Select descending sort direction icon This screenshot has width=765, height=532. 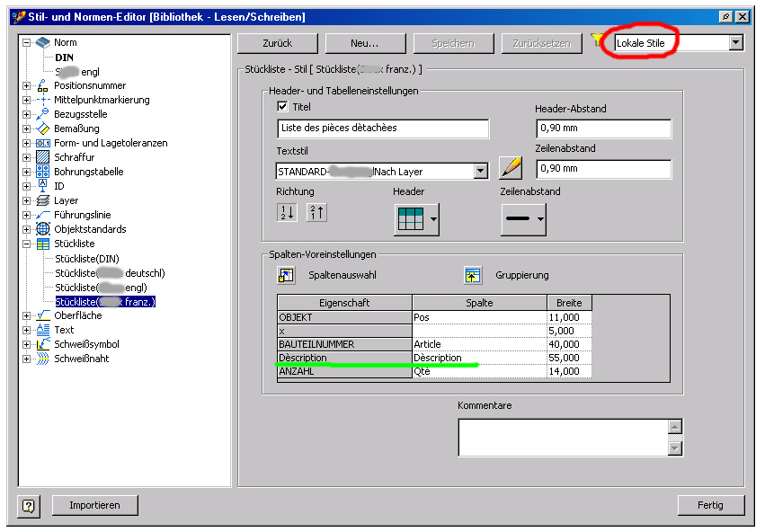pyautogui.click(x=316, y=213)
